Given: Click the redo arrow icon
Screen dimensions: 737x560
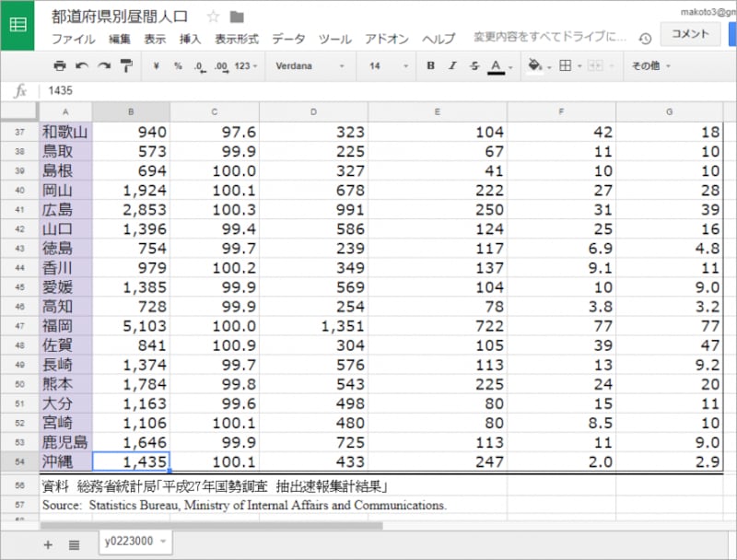Looking at the screenshot, I should (104, 66).
